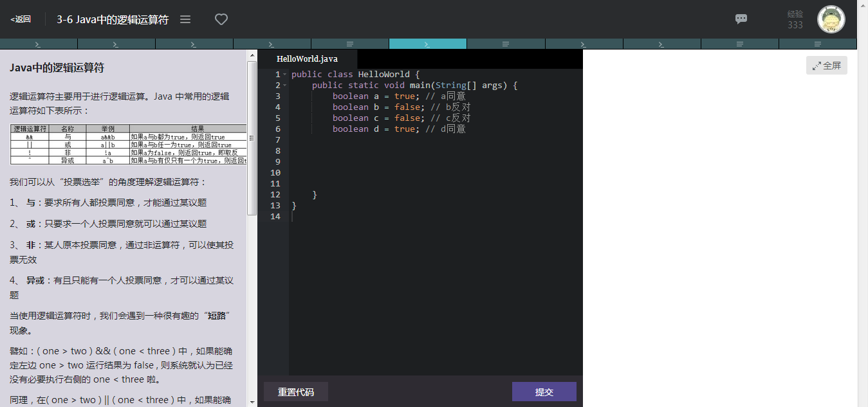Switch to the HelloWorld.java editor tab
The height and width of the screenshot is (407, 868).
tap(307, 59)
